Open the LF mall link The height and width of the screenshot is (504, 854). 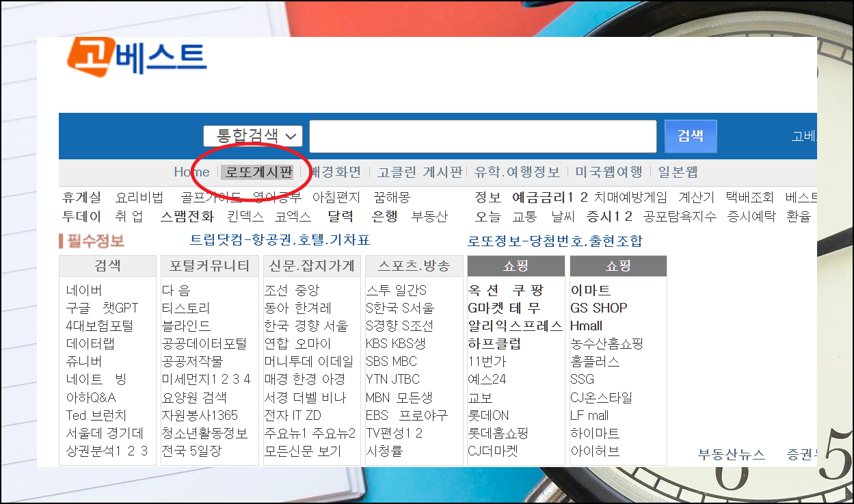pyautogui.click(x=589, y=415)
